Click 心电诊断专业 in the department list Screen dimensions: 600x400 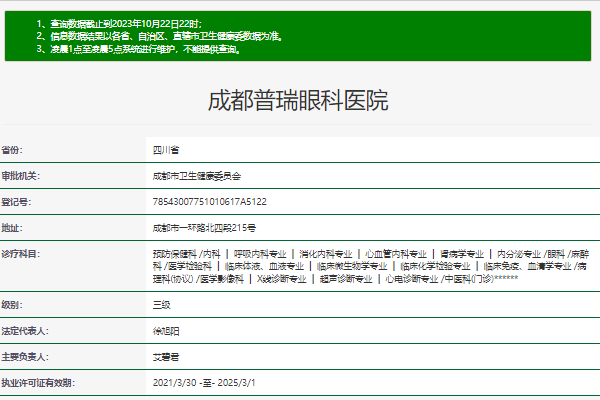(x=412, y=279)
